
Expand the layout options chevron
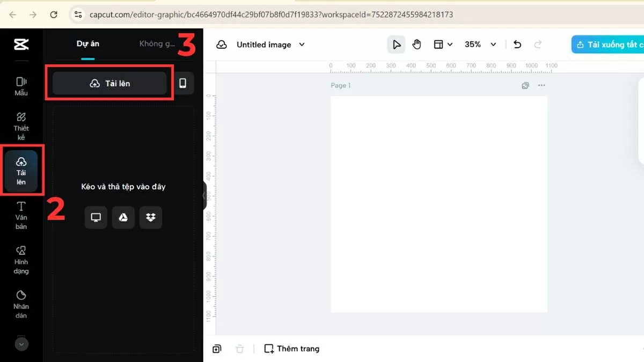click(450, 45)
